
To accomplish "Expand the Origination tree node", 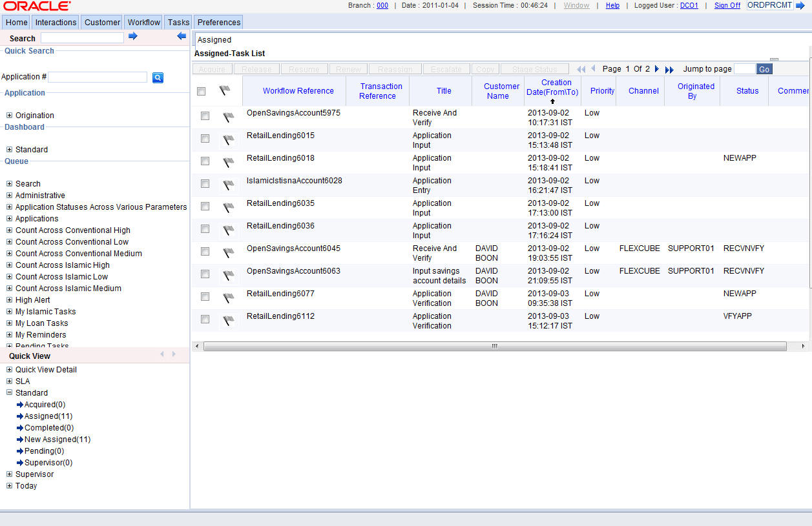I will [x=10, y=116].
